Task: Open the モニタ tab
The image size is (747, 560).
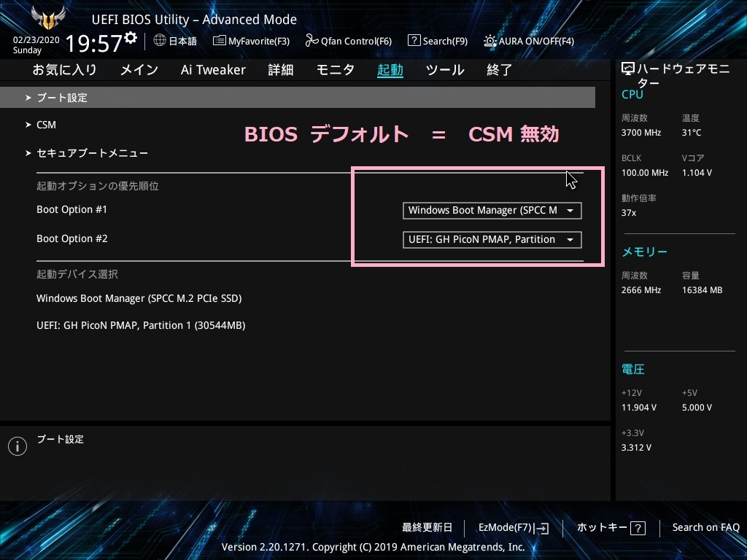Action: (x=336, y=70)
